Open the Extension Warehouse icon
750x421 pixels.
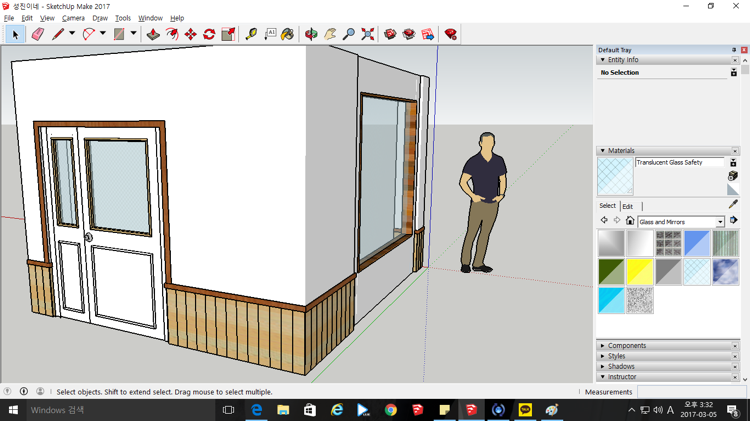coord(409,34)
